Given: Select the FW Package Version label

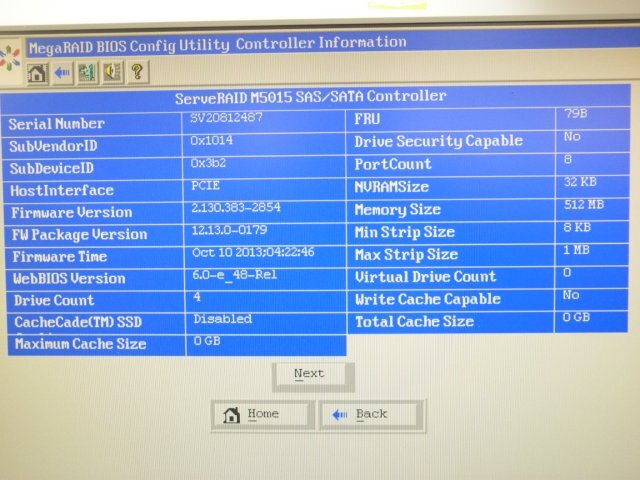Looking at the screenshot, I should tap(80, 234).
